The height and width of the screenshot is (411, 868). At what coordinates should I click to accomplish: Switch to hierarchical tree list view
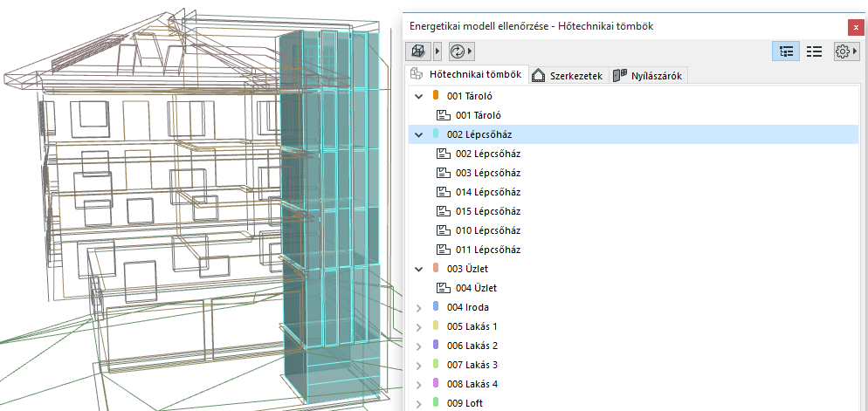tap(786, 51)
